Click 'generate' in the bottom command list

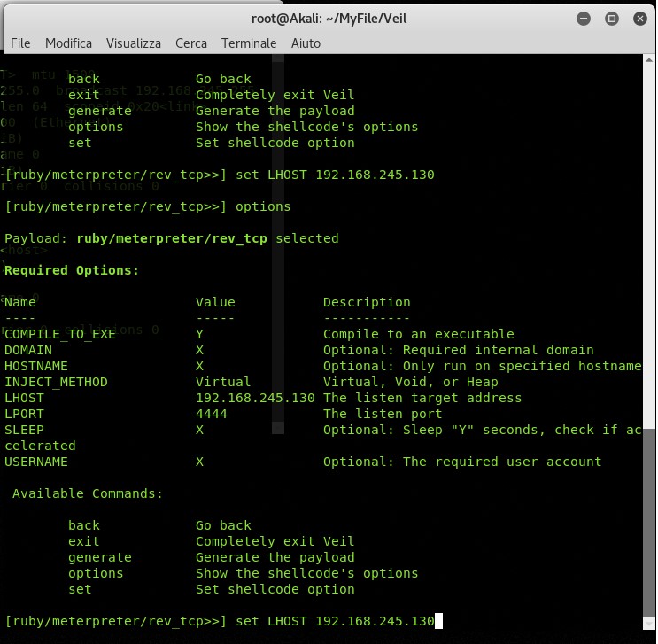tap(100, 557)
